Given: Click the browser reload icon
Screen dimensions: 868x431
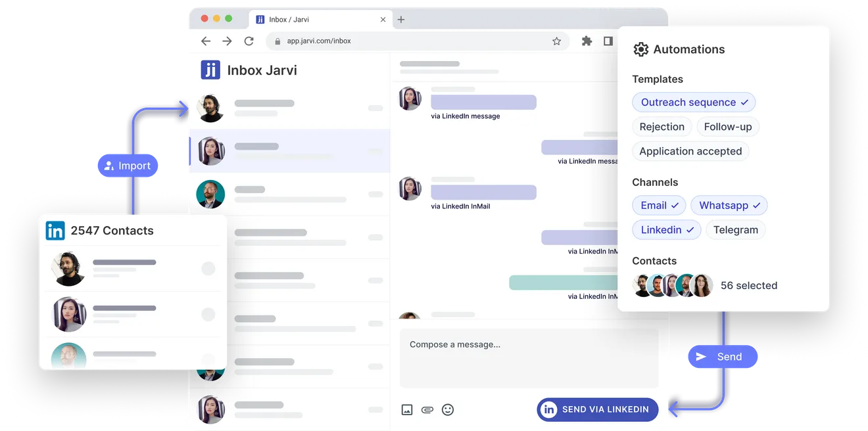Looking at the screenshot, I should tap(249, 41).
